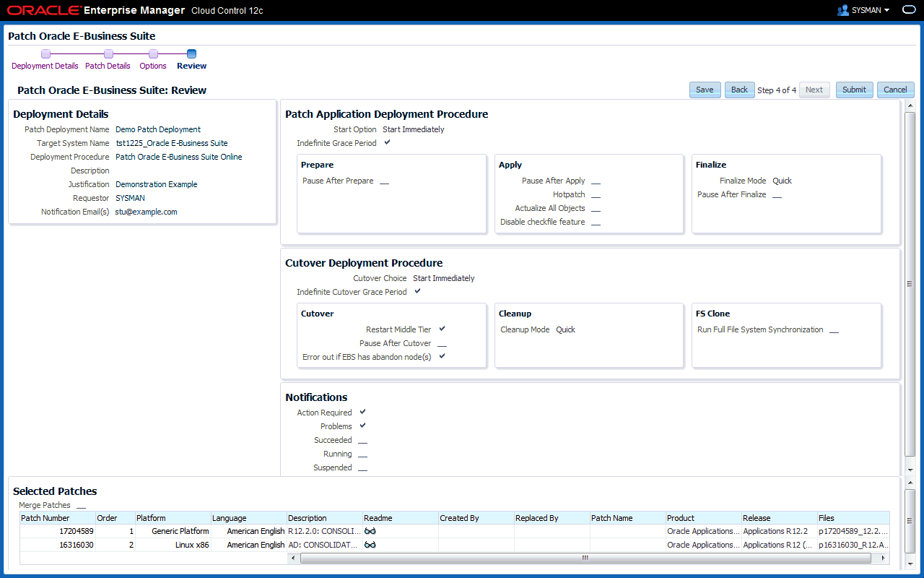Click the Save button

pyautogui.click(x=705, y=90)
